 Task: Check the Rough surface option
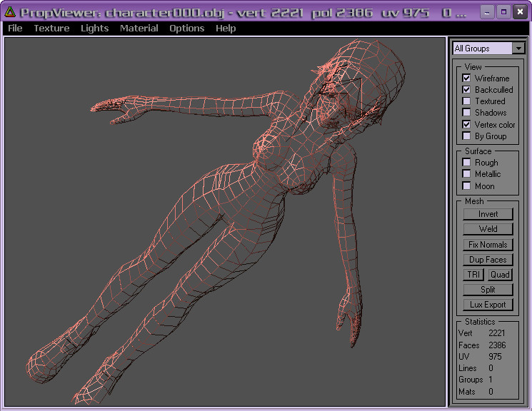pos(466,163)
